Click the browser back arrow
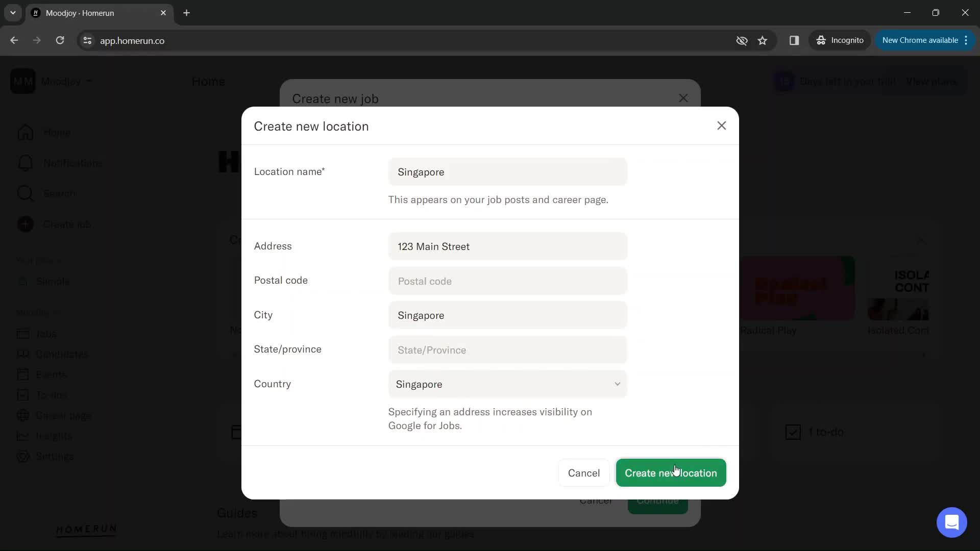This screenshot has width=980, height=551. tap(14, 40)
